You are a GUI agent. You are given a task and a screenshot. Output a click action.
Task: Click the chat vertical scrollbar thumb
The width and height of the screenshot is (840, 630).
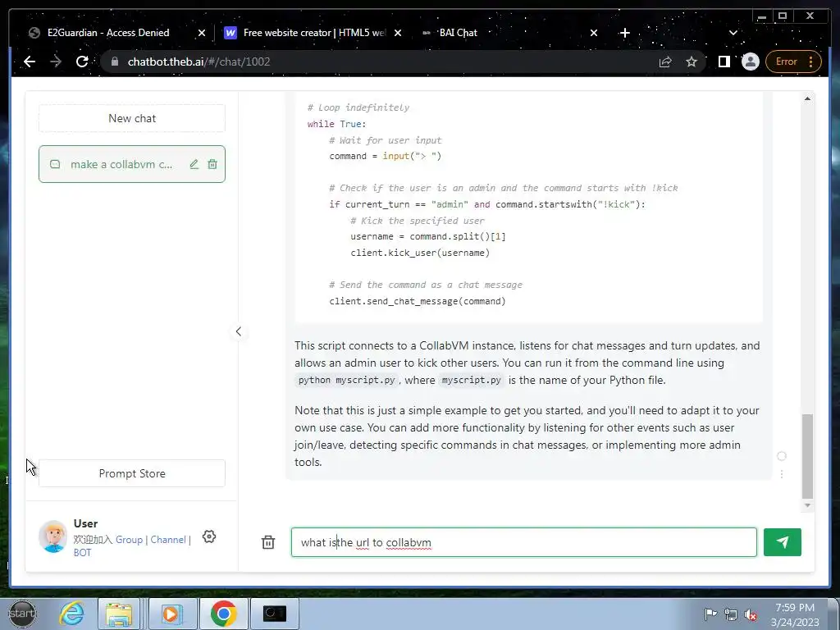point(807,456)
